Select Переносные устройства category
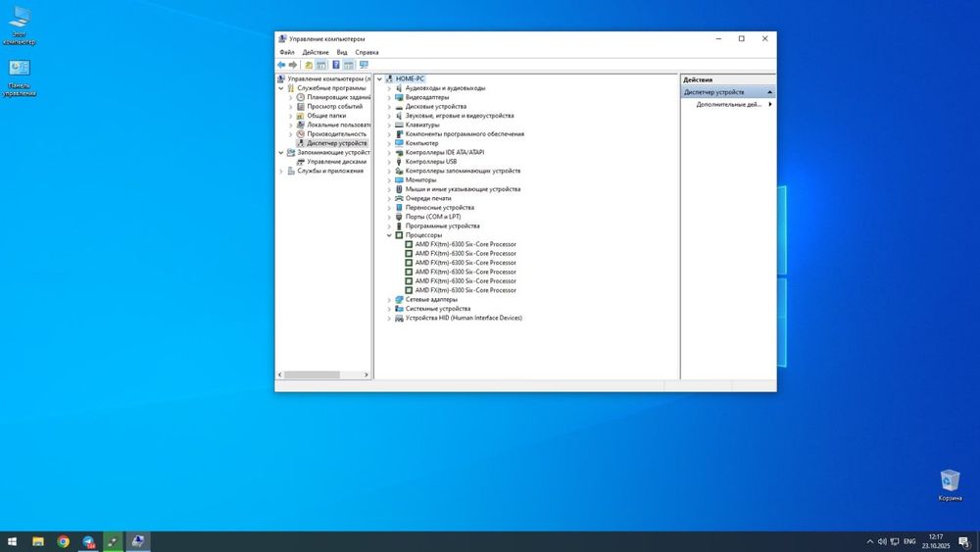The width and height of the screenshot is (980, 552). coord(439,208)
